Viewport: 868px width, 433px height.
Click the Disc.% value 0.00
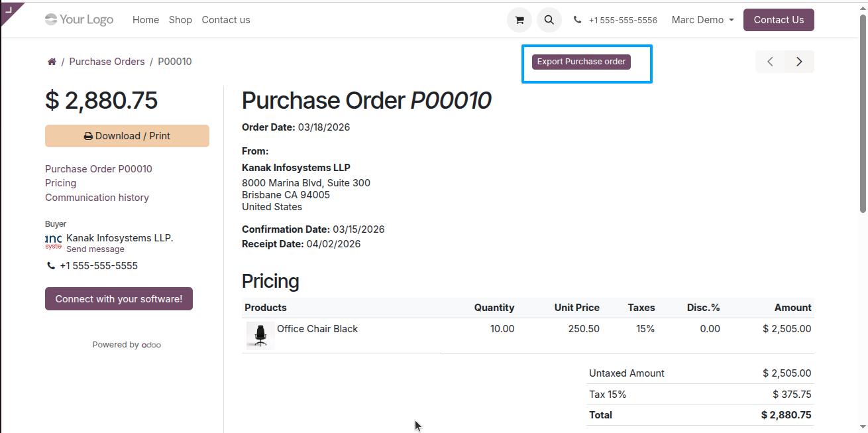(x=710, y=329)
